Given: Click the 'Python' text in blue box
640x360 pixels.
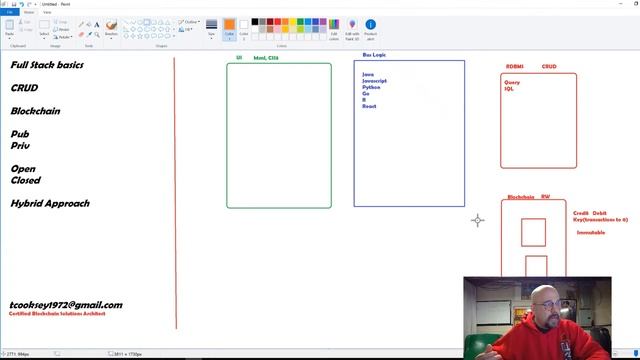Looking at the screenshot, I should 371,87.
